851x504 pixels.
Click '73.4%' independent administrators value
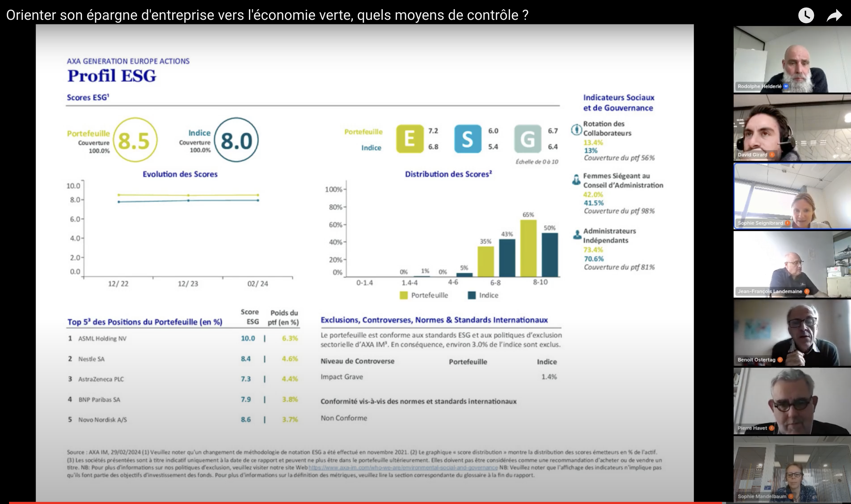tap(593, 250)
